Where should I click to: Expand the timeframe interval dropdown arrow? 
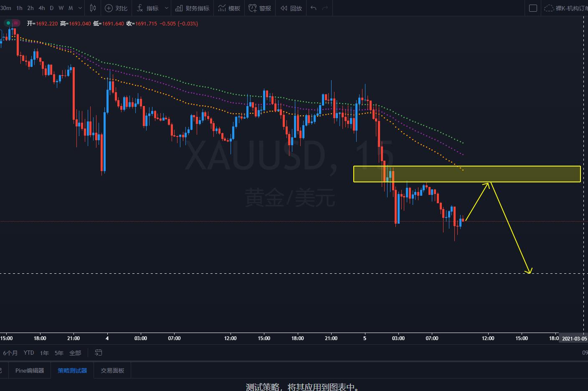pos(80,8)
